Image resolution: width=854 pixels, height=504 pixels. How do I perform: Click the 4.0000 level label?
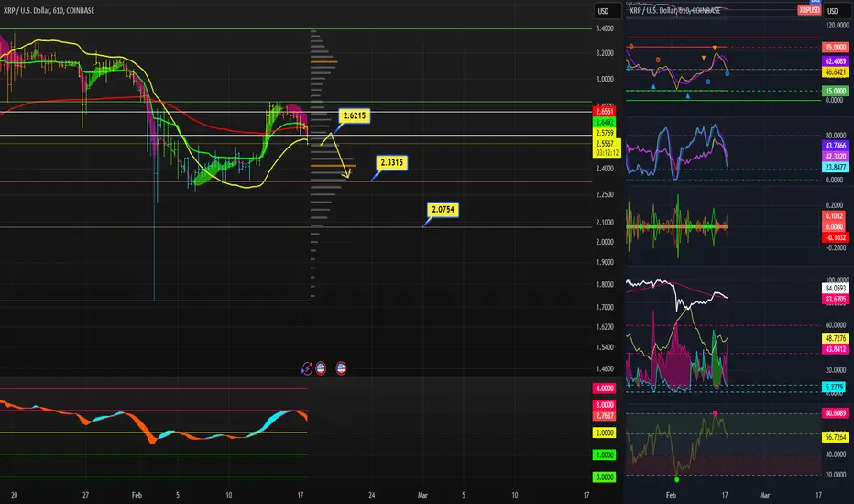pos(605,389)
